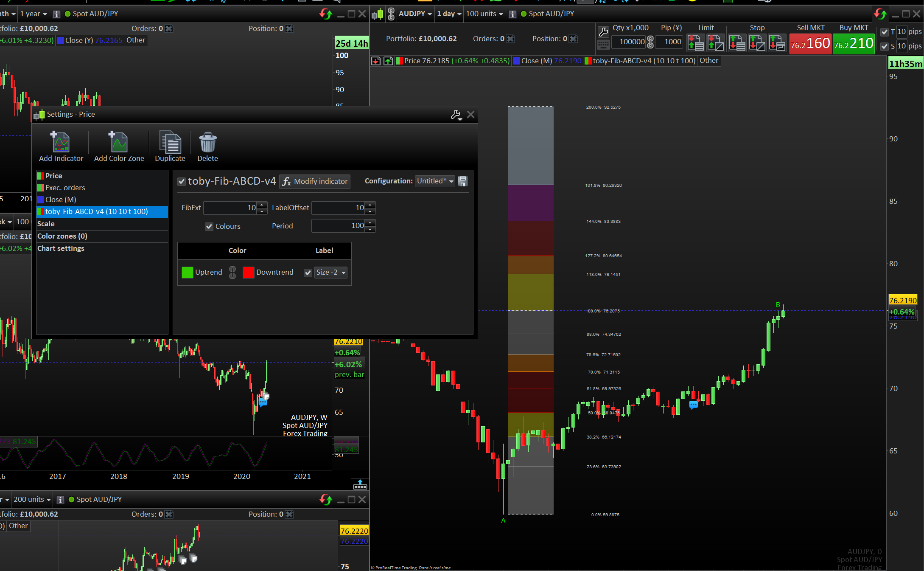Click the Delete trash can icon
Viewport: 924px width, 571px height.
[x=207, y=142]
